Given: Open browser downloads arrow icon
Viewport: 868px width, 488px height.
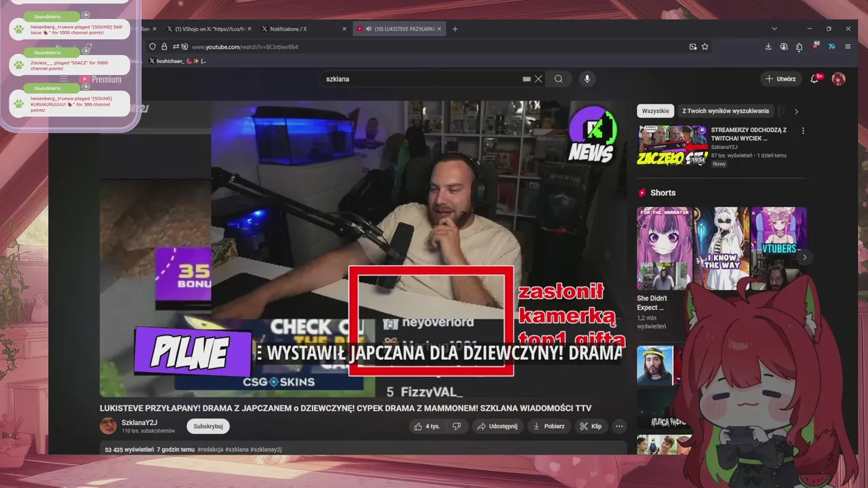Looking at the screenshot, I should coord(768,47).
